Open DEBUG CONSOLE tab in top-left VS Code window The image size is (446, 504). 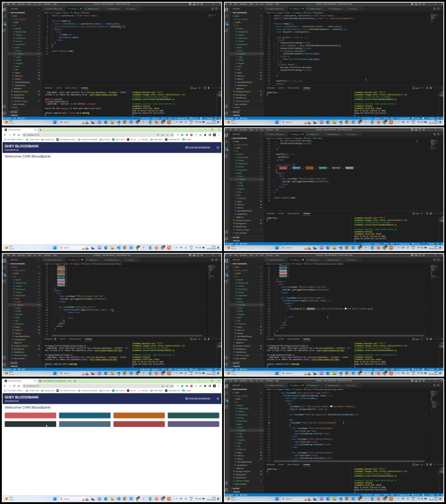pyautogui.click(x=71, y=88)
